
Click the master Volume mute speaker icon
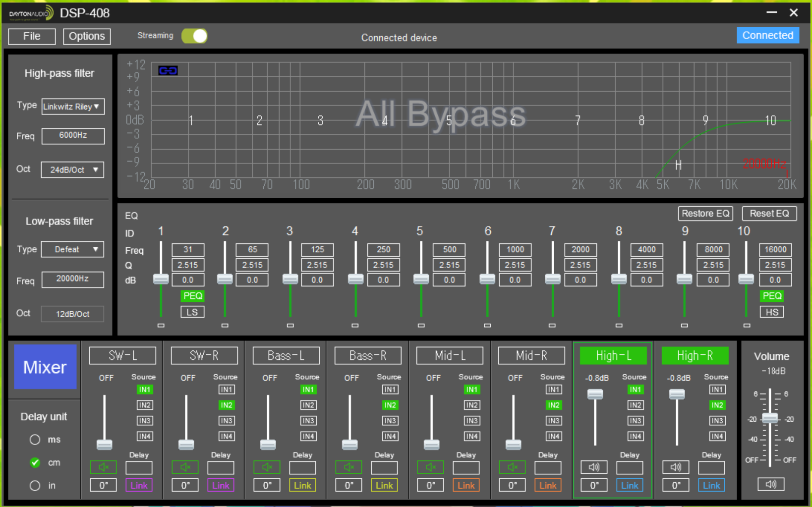pos(771,484)
